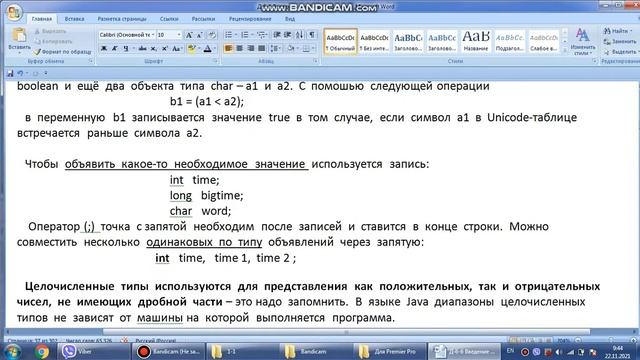Justify paragraph text
Viewport: 640px width, 360px height.
click(262, 49)
